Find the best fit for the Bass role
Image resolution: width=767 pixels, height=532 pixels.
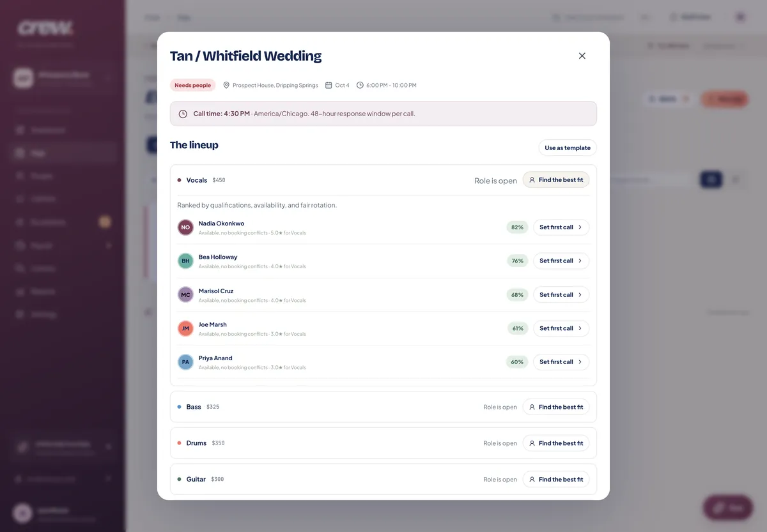556,407
